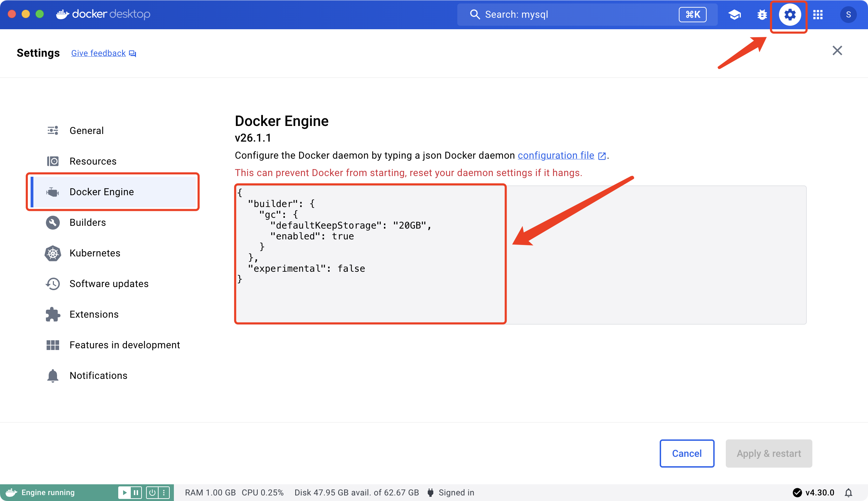Click the Docker Engine heading
Viewport: 868px width, 501px height.
coord(282,121)
